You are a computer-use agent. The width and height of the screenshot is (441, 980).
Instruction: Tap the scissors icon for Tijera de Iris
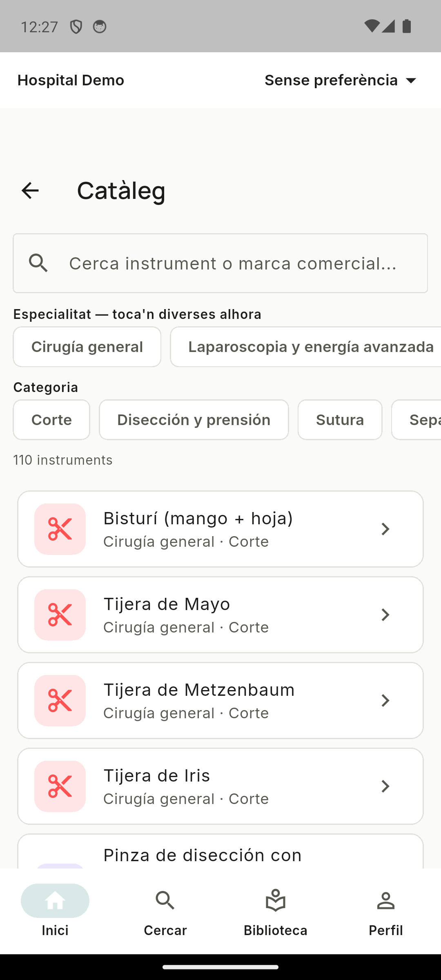click(60, 786)
